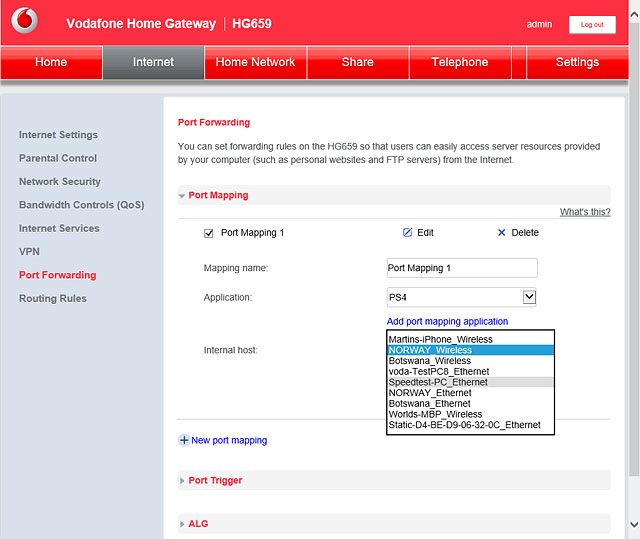This screenshot has width=640, height=539.
Task: Select Botswana_Wireless host option
Action: pos(470,361)
